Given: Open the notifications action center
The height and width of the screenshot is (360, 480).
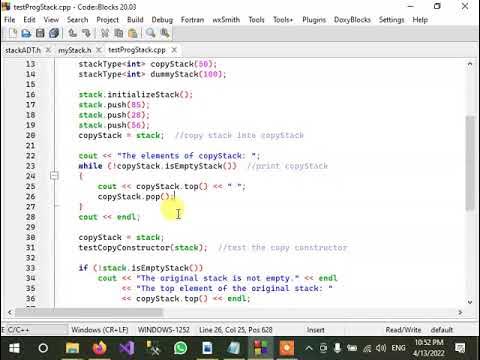Looking at the screenshot, I should [x=460, y=348].
